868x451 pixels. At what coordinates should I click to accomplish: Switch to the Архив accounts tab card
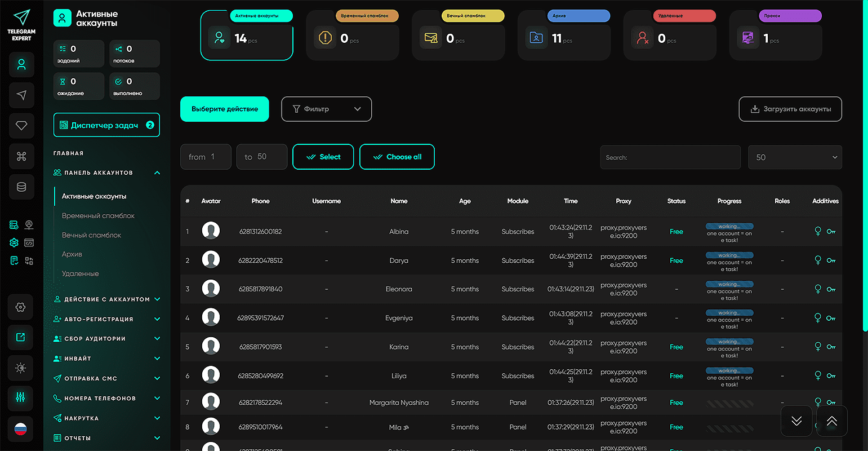click(x=564, y=35)
